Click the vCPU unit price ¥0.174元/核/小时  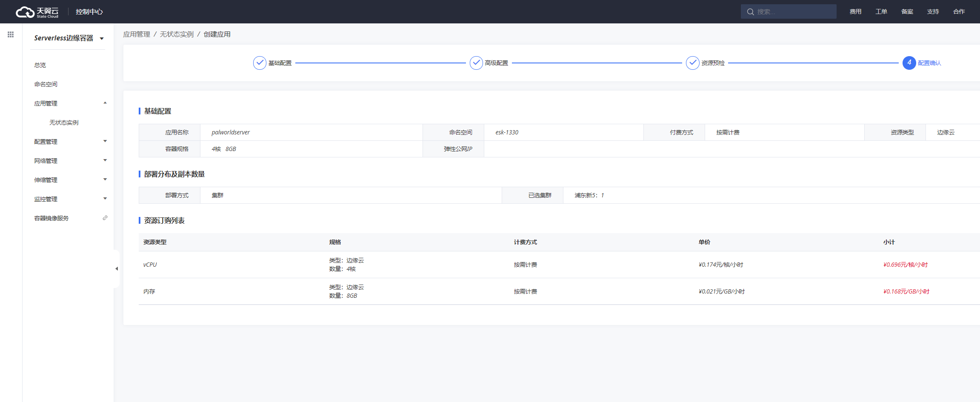coord(721,265)
